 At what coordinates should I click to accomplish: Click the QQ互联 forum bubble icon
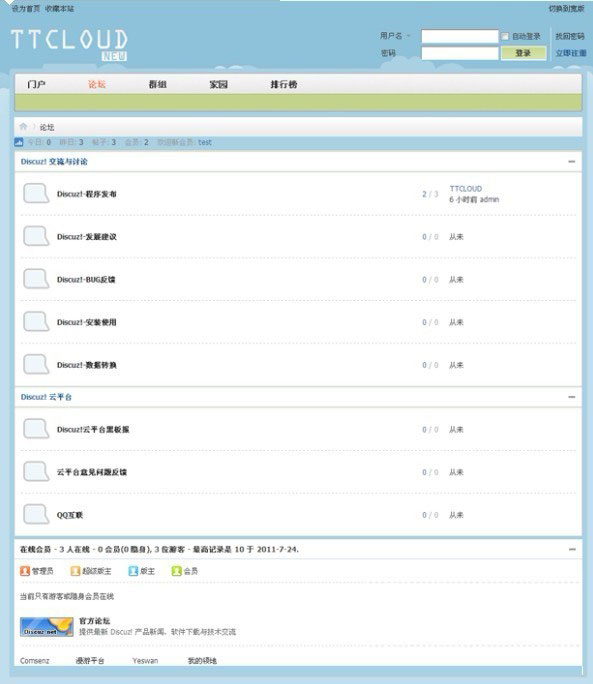pos(36,515)
